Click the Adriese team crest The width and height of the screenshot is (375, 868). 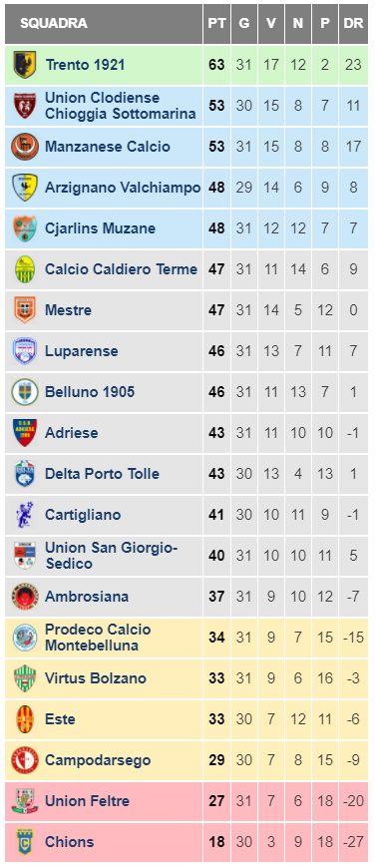tap(25, 433)
